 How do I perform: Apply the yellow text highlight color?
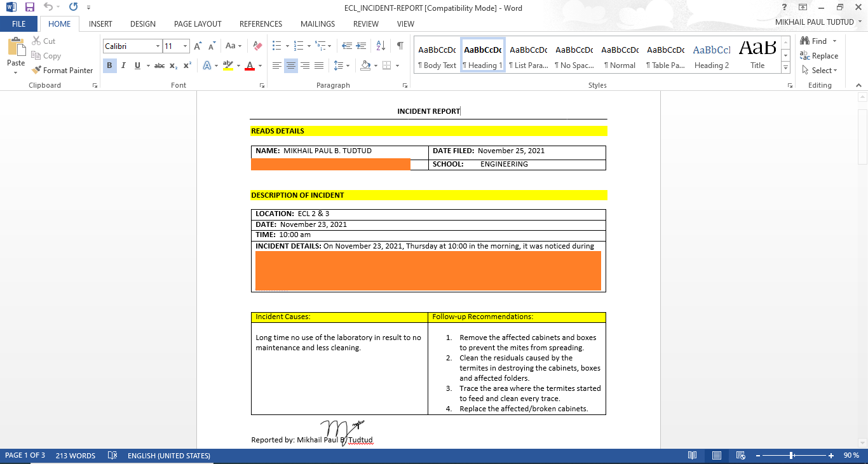click(x=229, y=65)
